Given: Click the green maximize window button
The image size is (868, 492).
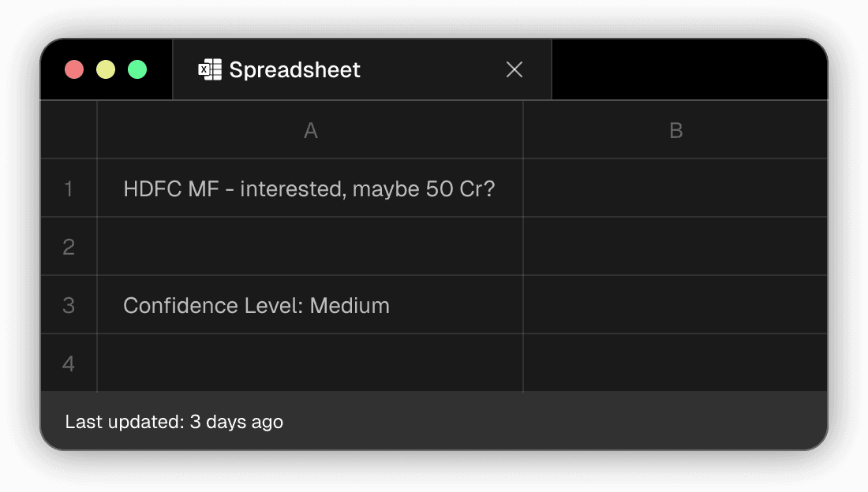Looking at the screenshot, I should 137,69.
